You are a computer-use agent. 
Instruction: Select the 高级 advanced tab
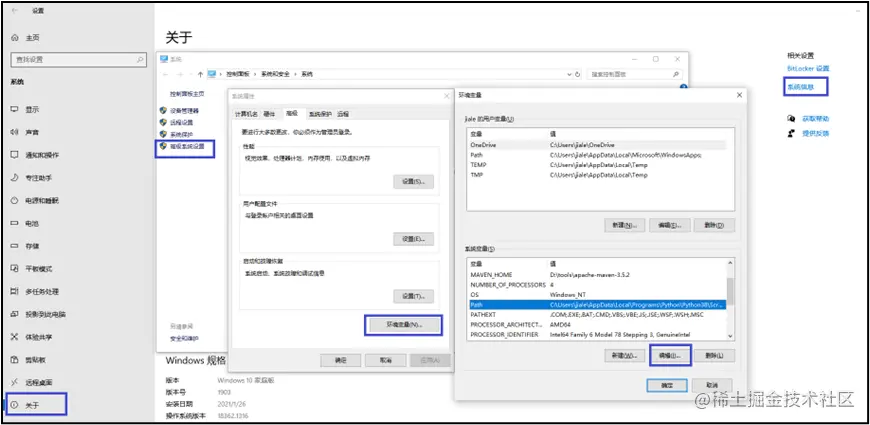click(x=292, y=113)
